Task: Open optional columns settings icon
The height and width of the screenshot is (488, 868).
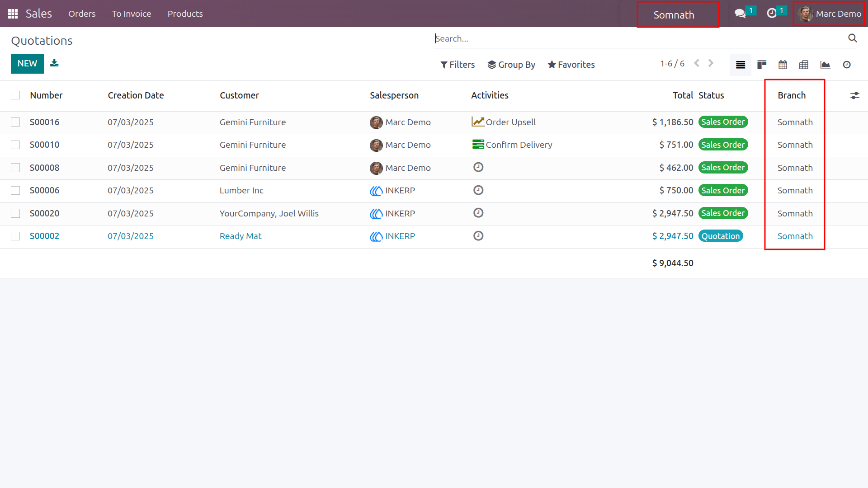Action: pos(854,95)
